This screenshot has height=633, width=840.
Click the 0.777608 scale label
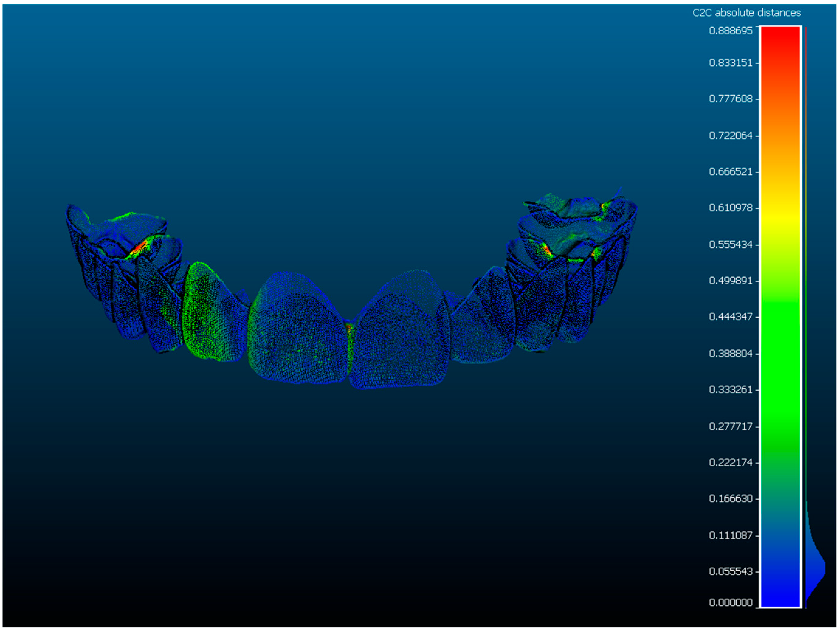tap(730, 99)
